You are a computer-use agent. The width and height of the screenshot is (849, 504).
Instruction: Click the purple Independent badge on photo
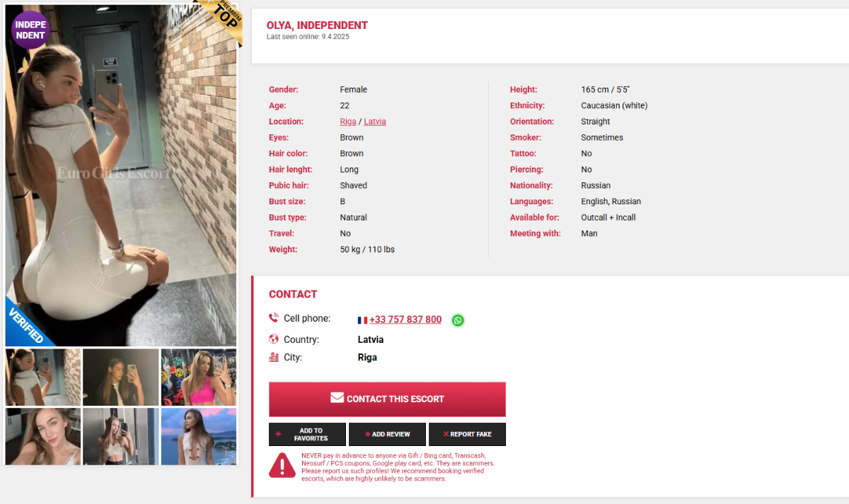30,30
